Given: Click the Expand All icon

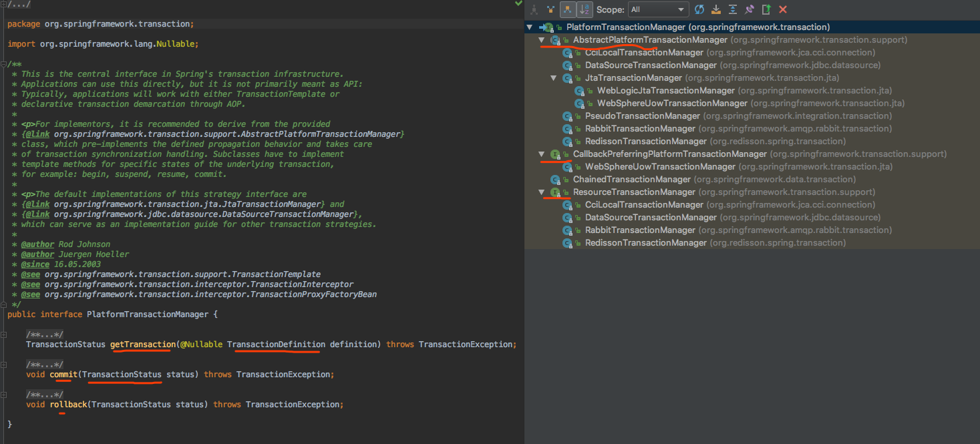Looking at the screenshot, I should [x=733, y=9].
